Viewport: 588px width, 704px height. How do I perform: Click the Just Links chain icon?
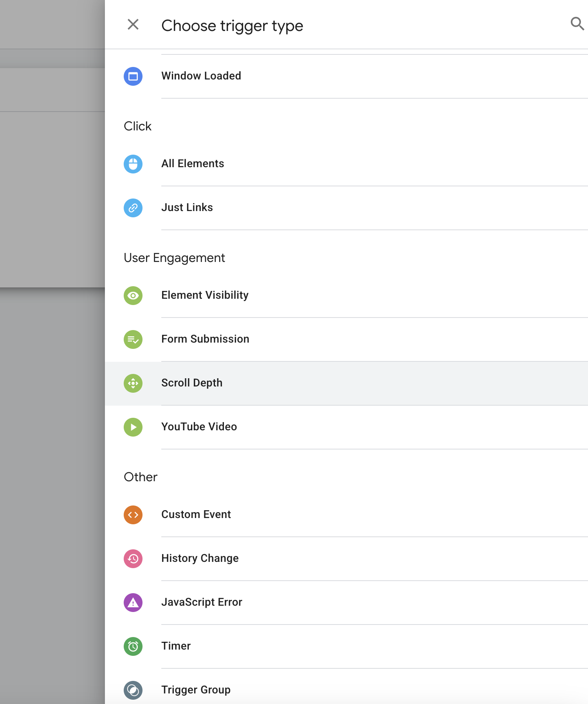[x=133, y=208]
